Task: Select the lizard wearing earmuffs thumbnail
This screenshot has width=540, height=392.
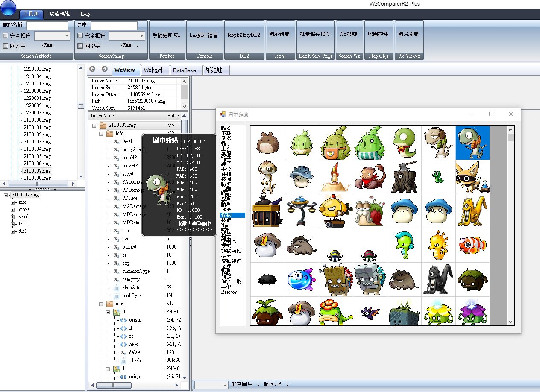Action: (438, 143)
